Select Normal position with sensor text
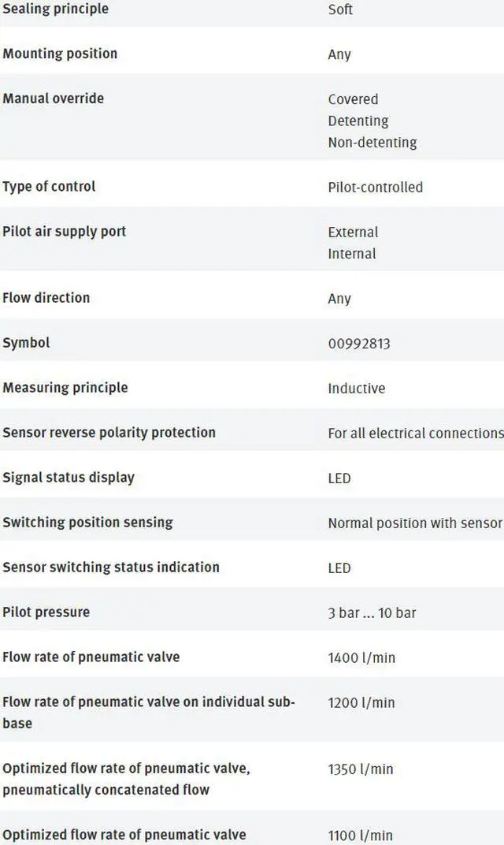This screenshot has width=504, height=845. pos(415,523)
